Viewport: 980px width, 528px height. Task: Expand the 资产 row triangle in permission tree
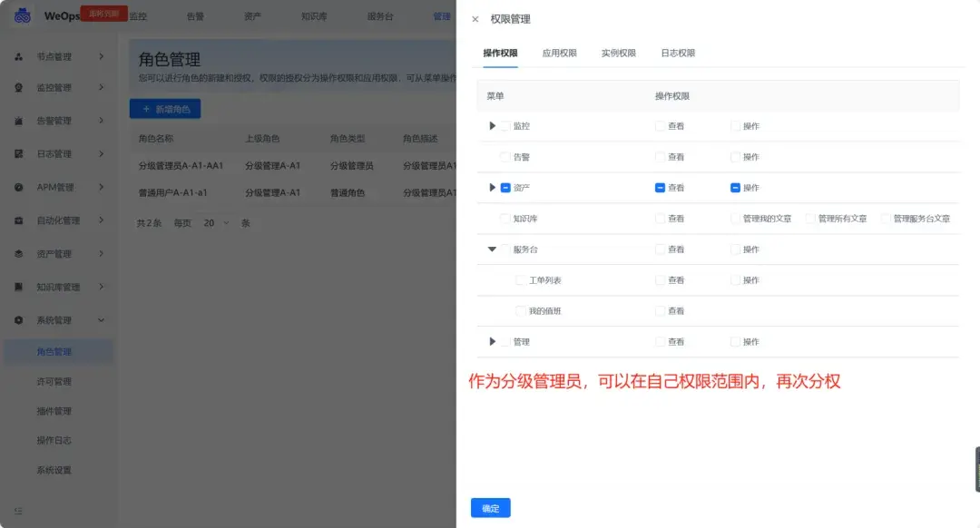[x=493, y=188]
